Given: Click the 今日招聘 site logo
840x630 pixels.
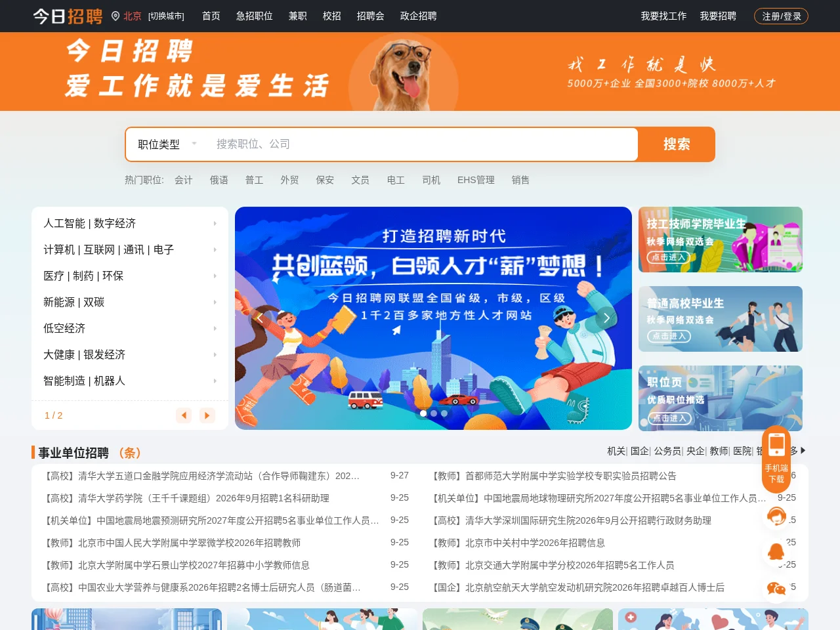Looking at the screenshot, I should point(68,16).
